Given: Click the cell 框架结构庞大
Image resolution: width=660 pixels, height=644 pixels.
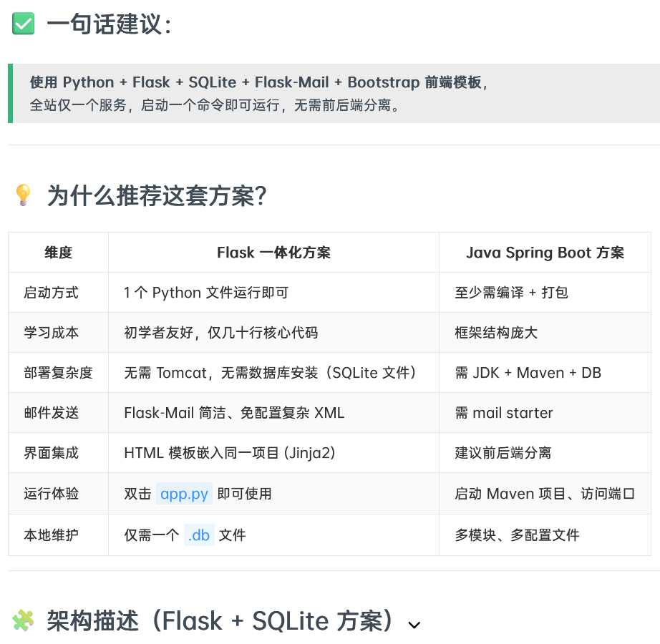Looking at the screenshot, I should pos(496,332).
